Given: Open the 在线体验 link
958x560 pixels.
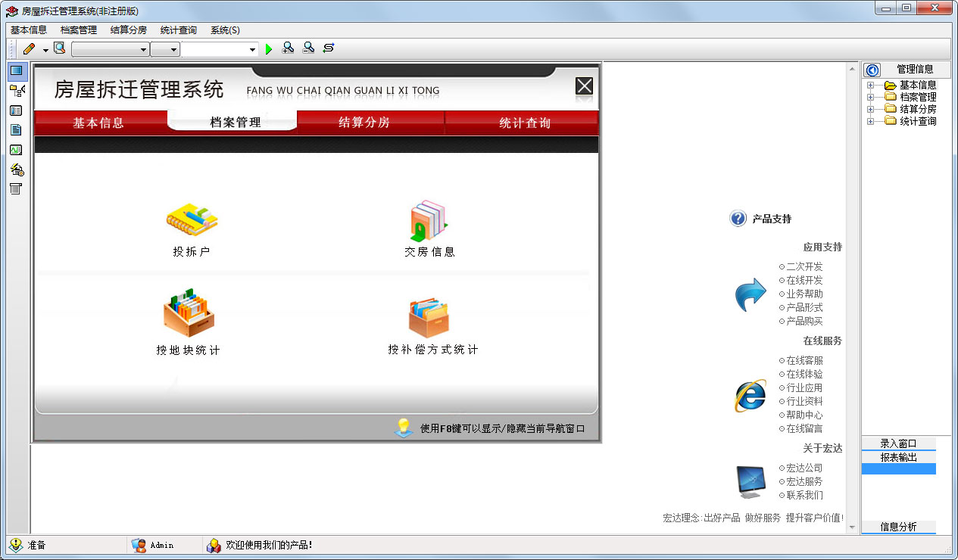Looking at the screenshot, I should 804,374.
